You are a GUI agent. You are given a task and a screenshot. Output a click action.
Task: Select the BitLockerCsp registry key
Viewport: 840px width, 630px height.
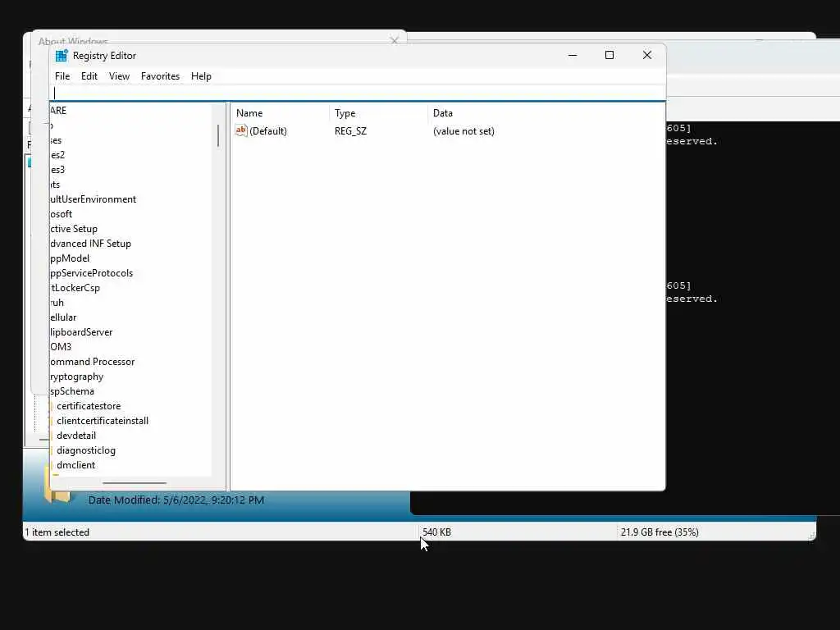coord(75,288)
